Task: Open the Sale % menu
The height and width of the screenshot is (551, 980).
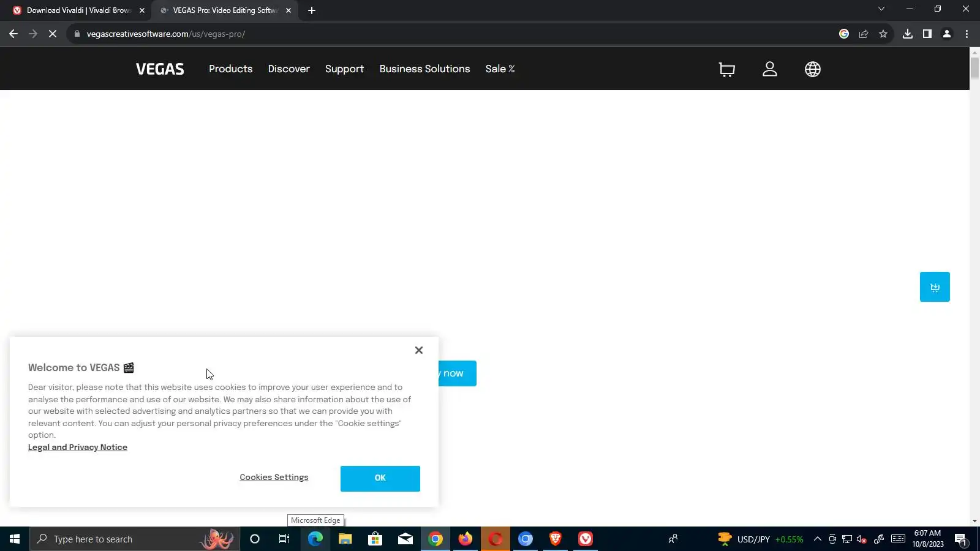Action: tap(500, 69)
